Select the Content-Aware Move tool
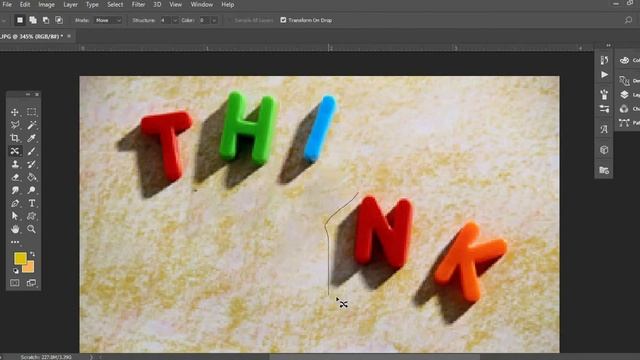 15,151
